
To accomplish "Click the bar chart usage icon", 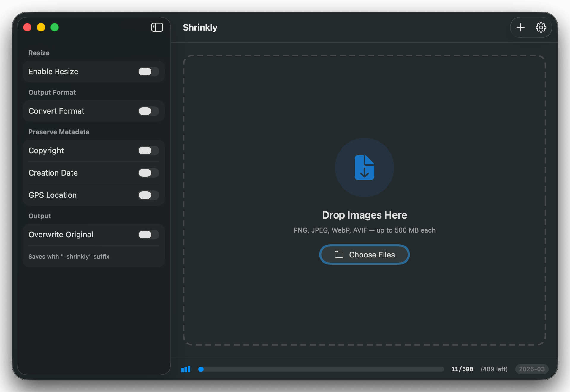I will [x=186, y=369].
